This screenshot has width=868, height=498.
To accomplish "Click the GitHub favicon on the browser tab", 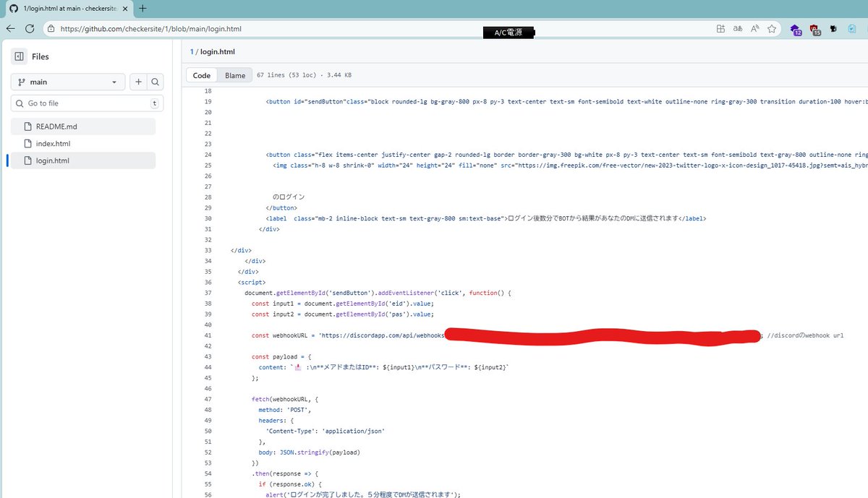I will click(14, 9).
